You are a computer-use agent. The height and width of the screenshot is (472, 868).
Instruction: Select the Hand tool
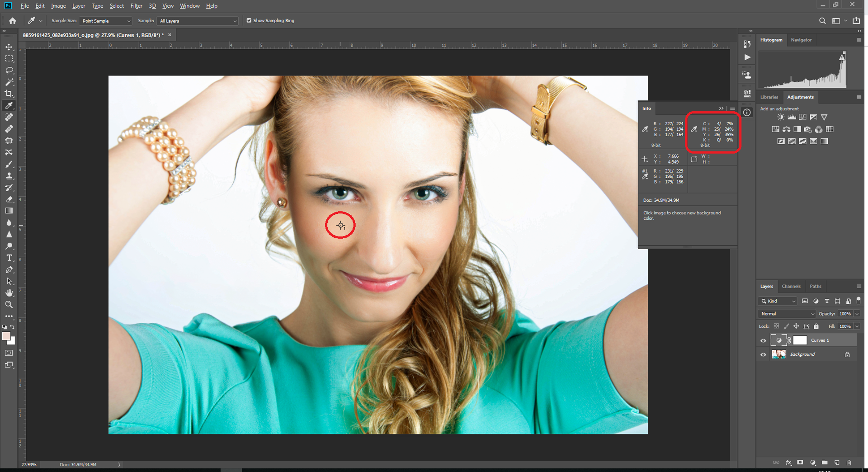[9, 293]
